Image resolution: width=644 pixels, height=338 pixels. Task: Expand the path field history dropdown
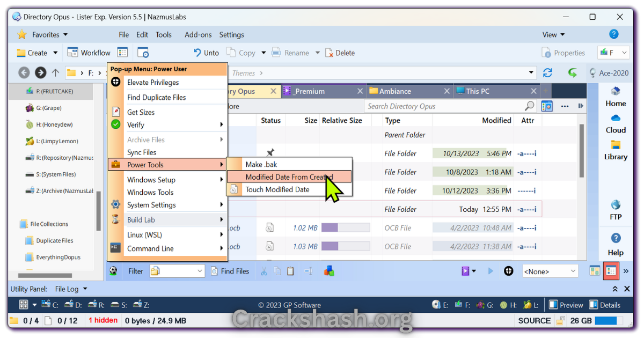click(531, 72)
